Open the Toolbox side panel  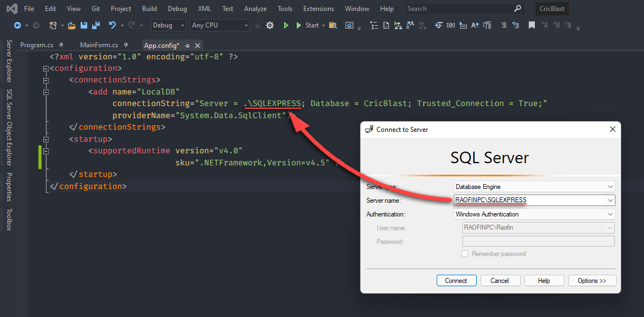click(x=9, y=219)
